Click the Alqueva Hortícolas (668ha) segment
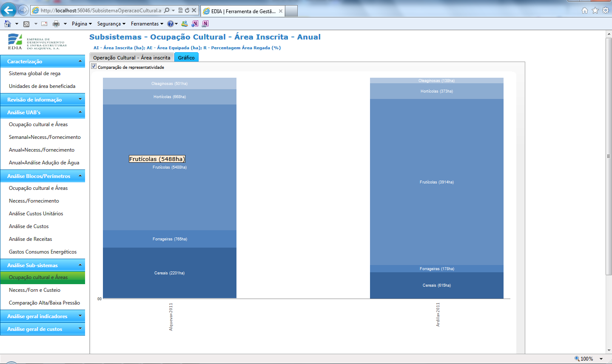Viewport: 612px width, 364px height. click(170, 97)
